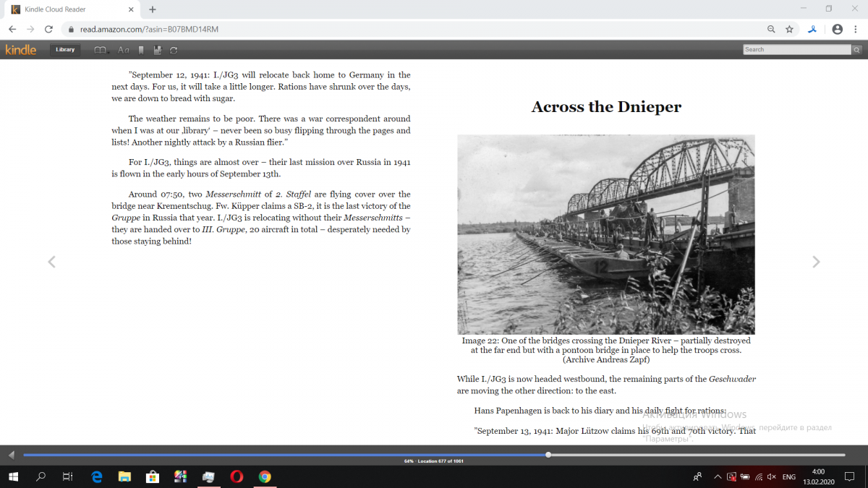Go to previous page with left arrow
868x488 pixels.
tap(51, 262)
